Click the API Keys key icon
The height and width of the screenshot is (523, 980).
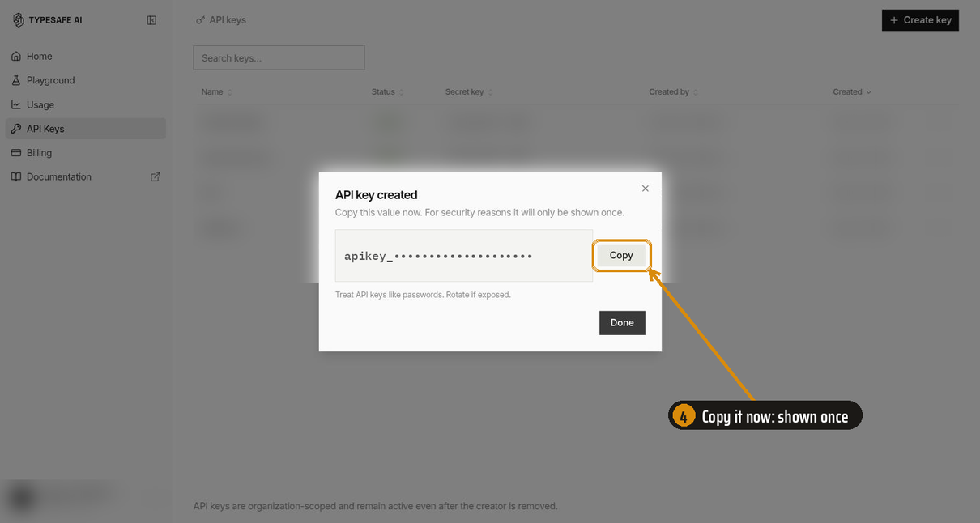(16, 129)
